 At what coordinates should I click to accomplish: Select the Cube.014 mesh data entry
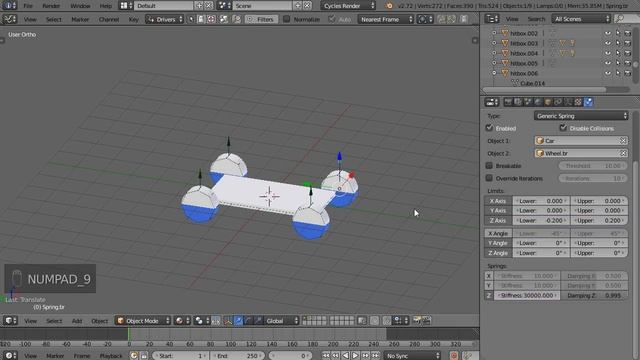pyautogui.click(x=532, y=83)
